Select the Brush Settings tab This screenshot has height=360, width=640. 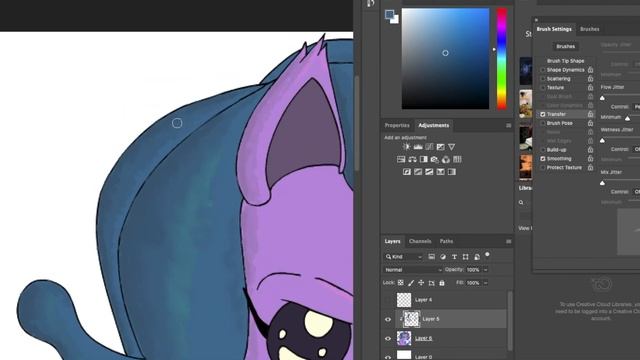pyautogui.click(x=554, y=29)
